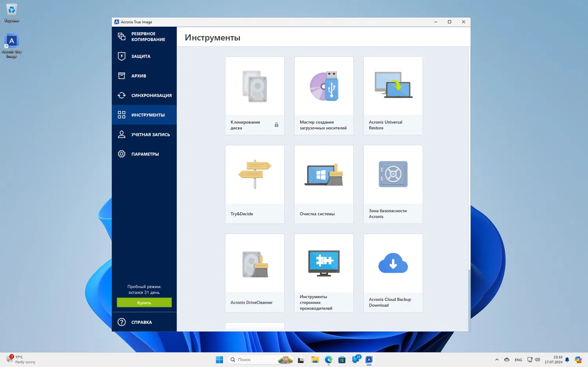Open Параметры settings in the sidebar
Image resolution: width=588 pixels, height=367 pixels.
click(x=144, y=154)
